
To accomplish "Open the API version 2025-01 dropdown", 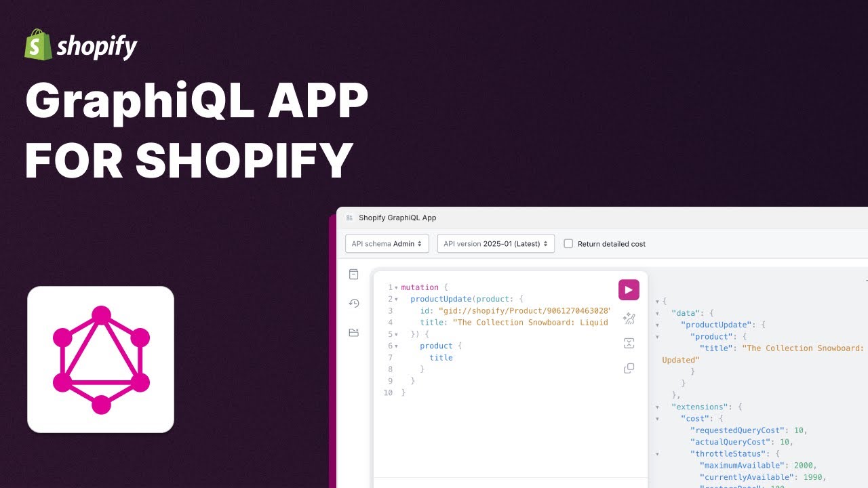I will coord(496,243).
